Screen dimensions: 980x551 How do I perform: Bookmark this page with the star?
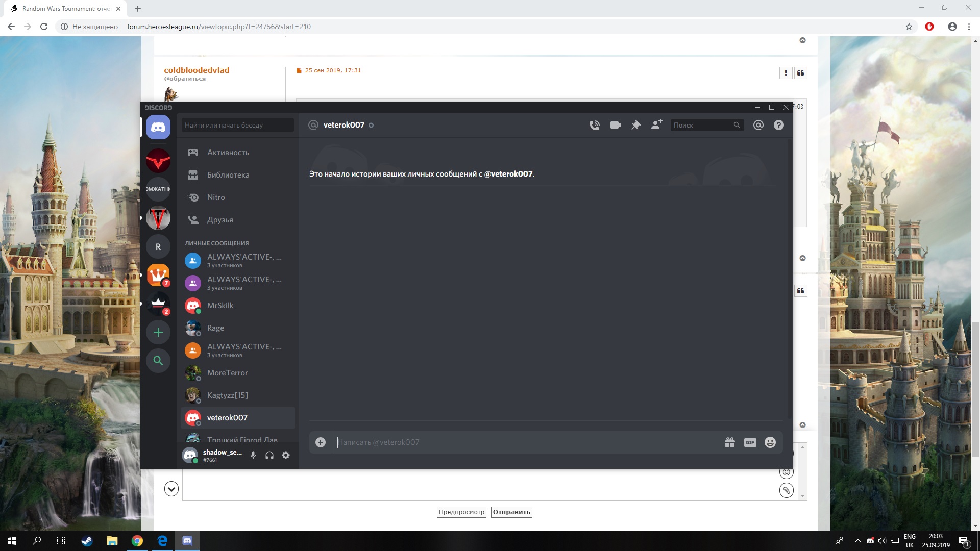click(909, 27)
